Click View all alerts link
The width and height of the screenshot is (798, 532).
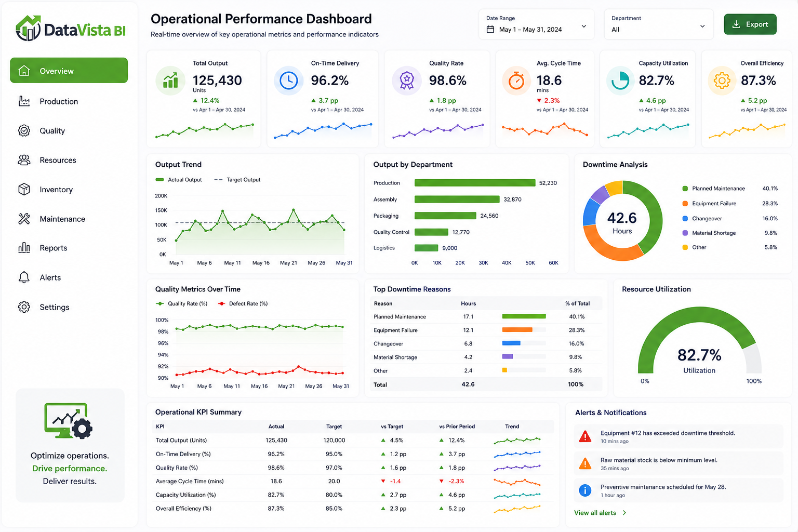click(x=595, y=513)
